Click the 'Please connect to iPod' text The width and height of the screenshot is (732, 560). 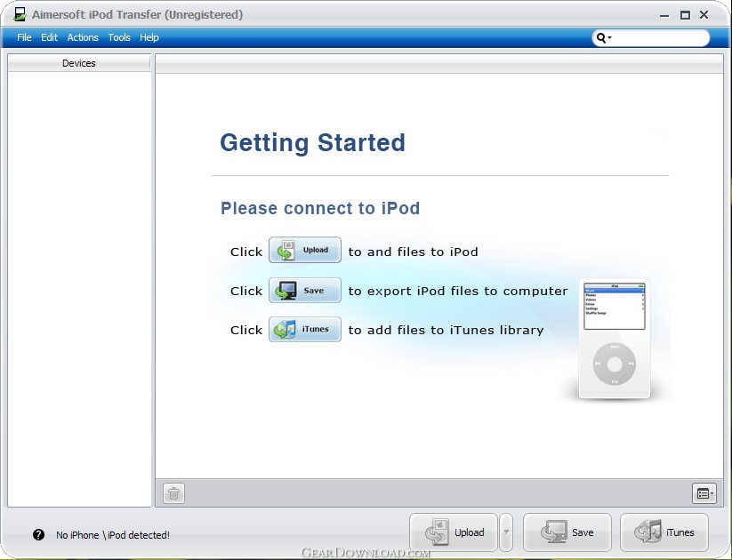pyautogui.click(x=320, y=208)
